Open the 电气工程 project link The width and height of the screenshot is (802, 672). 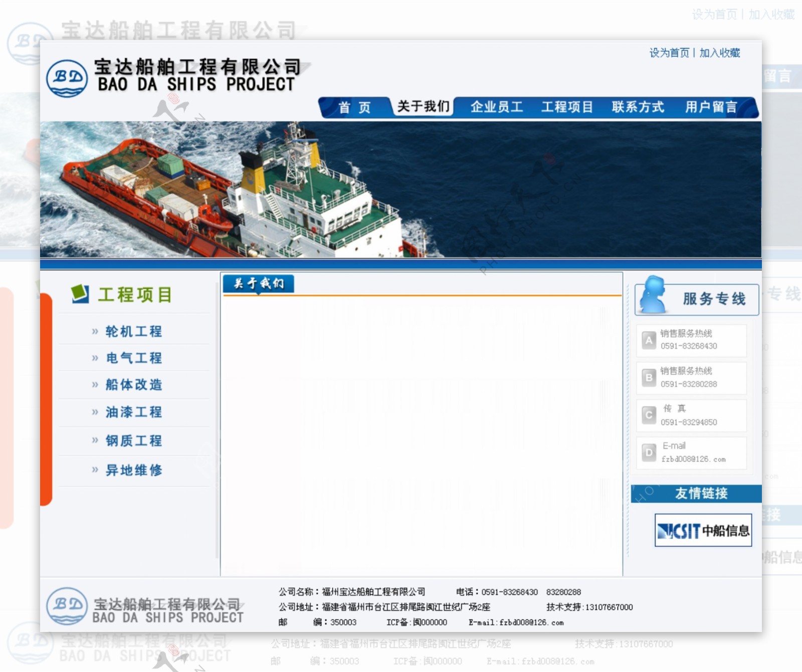pos(134,358)
